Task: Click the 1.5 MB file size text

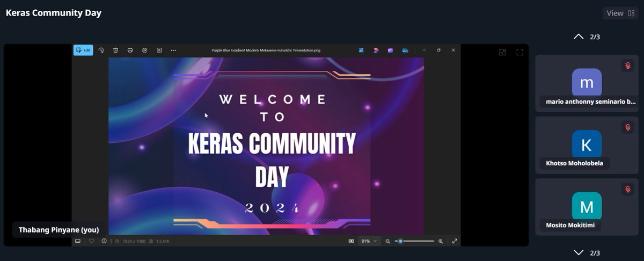Action: click(162, 242)
